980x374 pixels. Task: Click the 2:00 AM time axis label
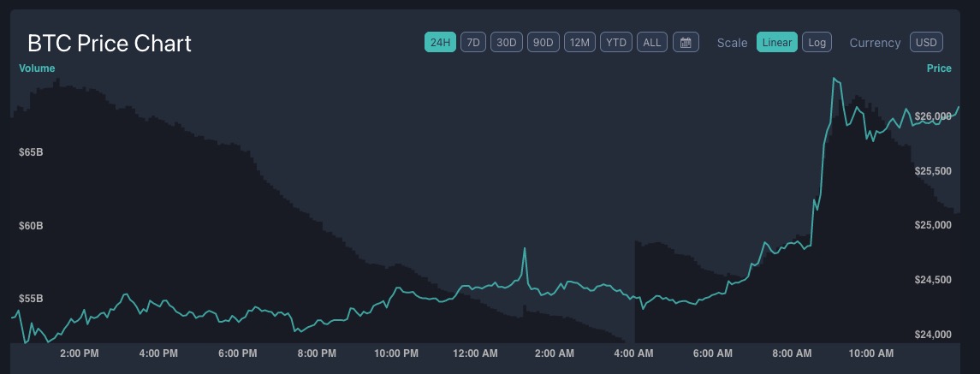[x=555, y=353]
